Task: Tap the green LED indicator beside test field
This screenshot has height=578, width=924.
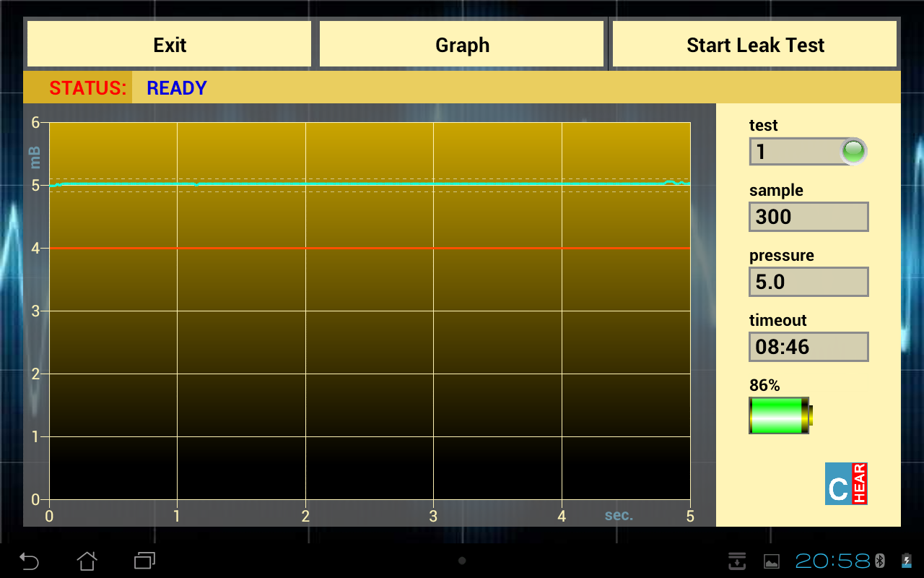Action: point(854,151)
